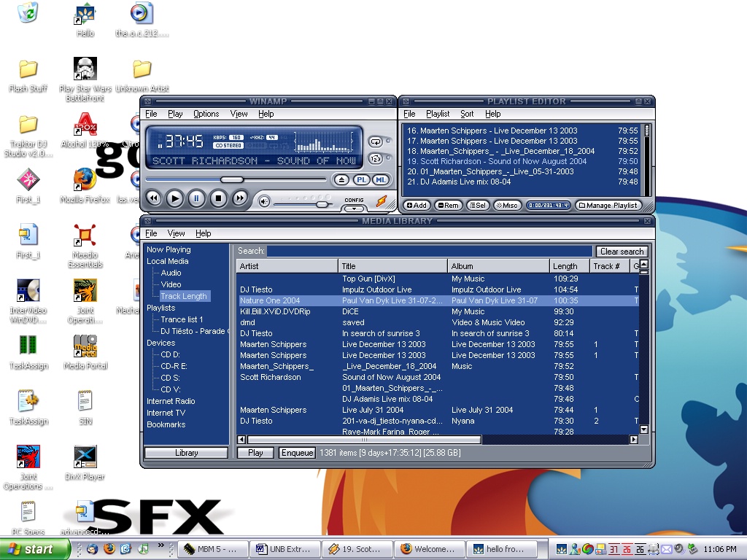This screenshot has height=560, width=747.
Task: Select the Track Length tree item
Action: click(184, 296)
